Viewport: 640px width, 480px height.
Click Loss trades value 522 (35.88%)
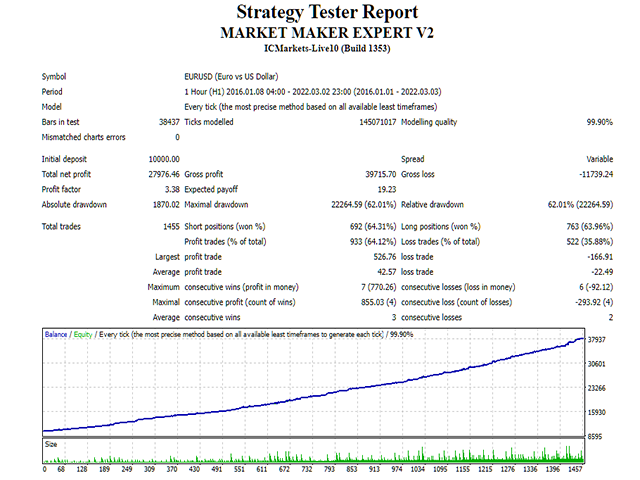[590, 242]
